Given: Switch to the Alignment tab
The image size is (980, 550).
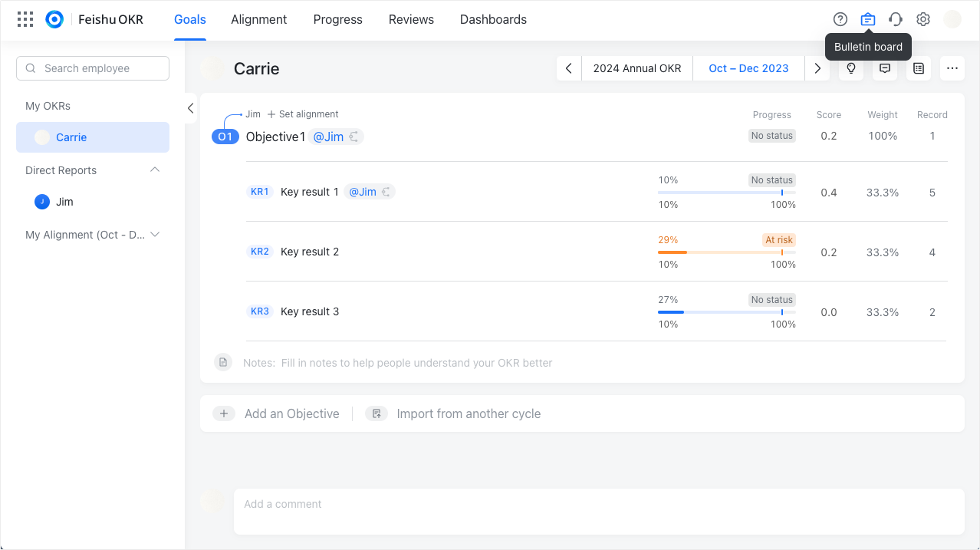Looking at the screenshot, I should pos(258,19).
